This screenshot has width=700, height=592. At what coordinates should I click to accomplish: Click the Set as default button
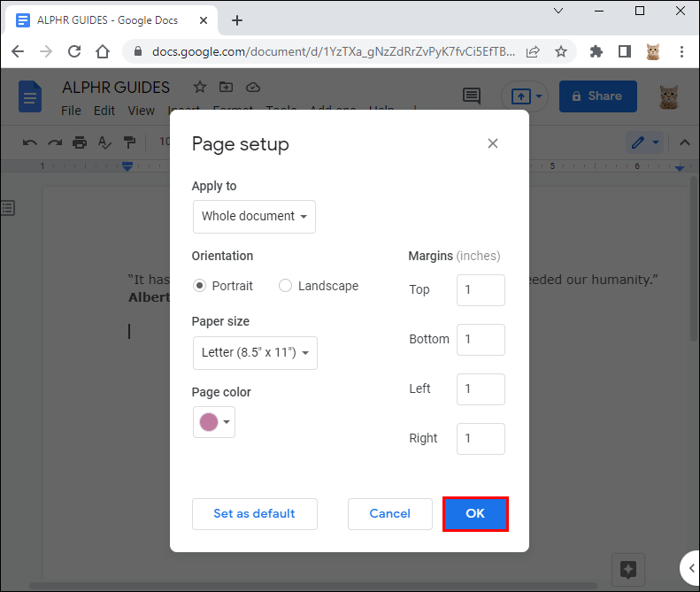tap(254, 513)
